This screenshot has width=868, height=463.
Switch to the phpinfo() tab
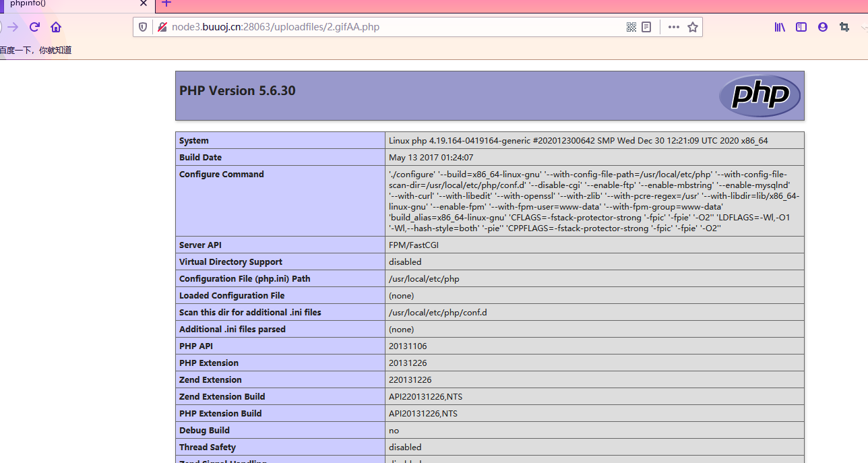click(67, 5)
